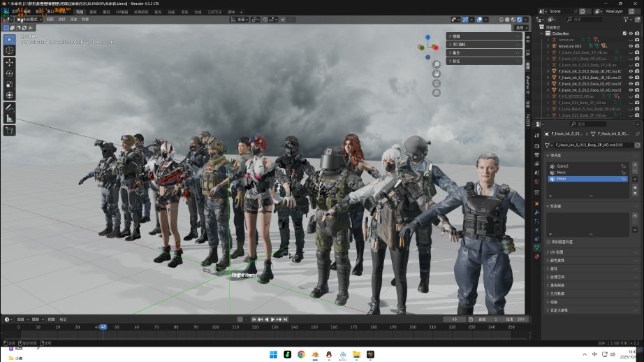Click the red X axis gizmo ball
644x362 pixels.
(436, 48)
